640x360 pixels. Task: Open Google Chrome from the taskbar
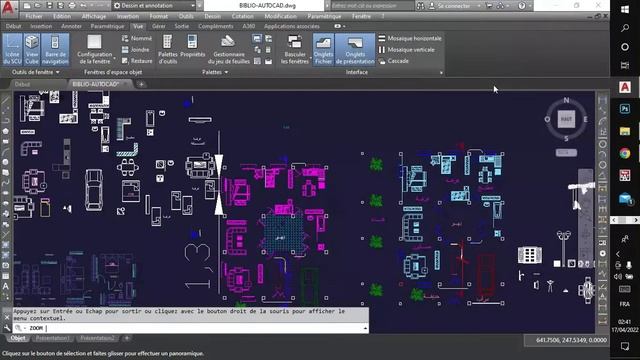coord(624,153)
